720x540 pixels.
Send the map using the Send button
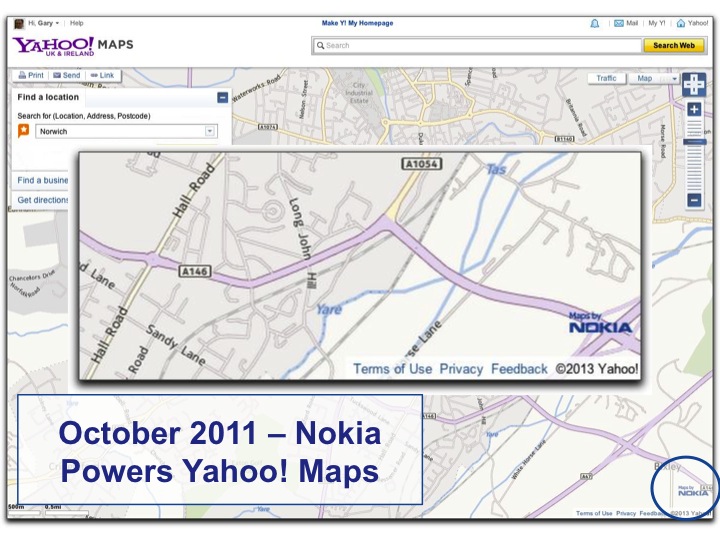(x=66, y=75)
